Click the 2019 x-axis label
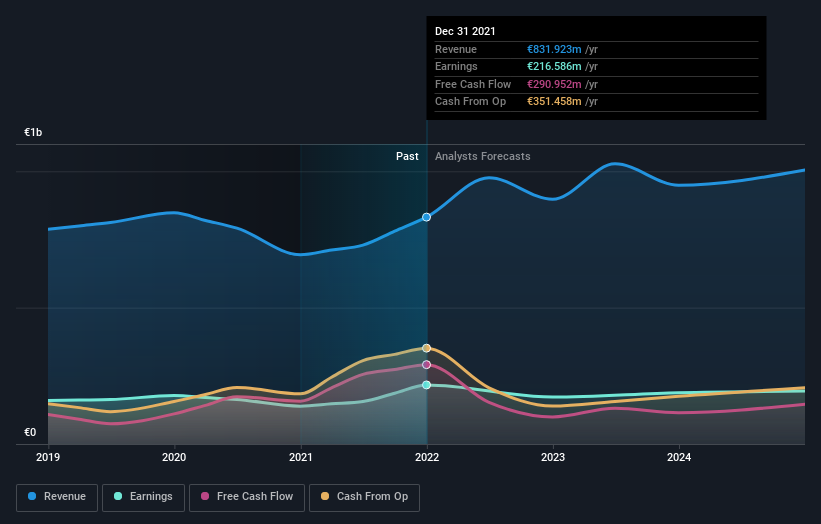Image resolution: width=821 pixels, height=524 pixels. [x=48, y=458]
